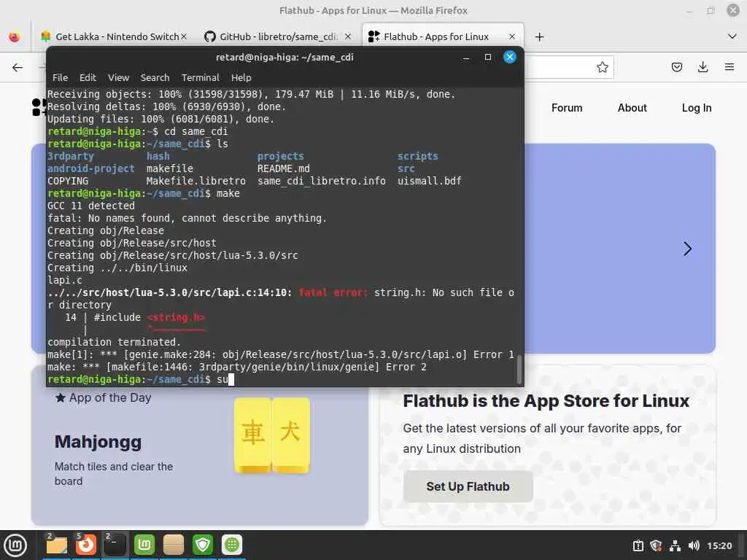
Task: Click the 'Flathub is the App Store for Linux' heading
Action: 546,401
